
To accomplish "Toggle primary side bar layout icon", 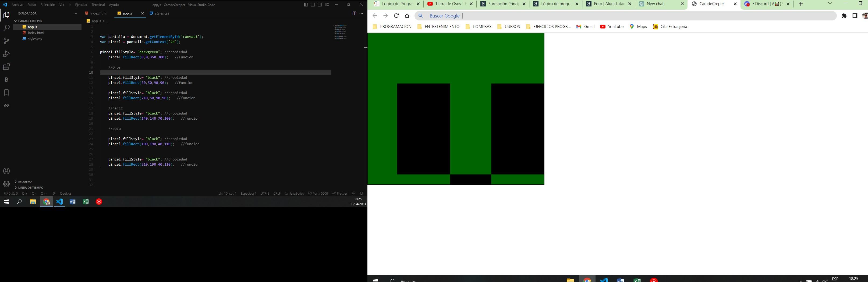I will pos(306,5).
